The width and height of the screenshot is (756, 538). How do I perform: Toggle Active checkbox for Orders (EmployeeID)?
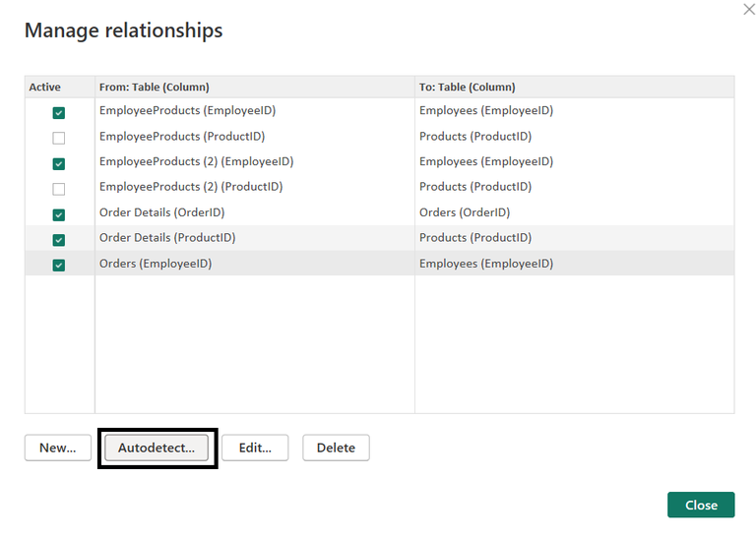pos(59,266)
